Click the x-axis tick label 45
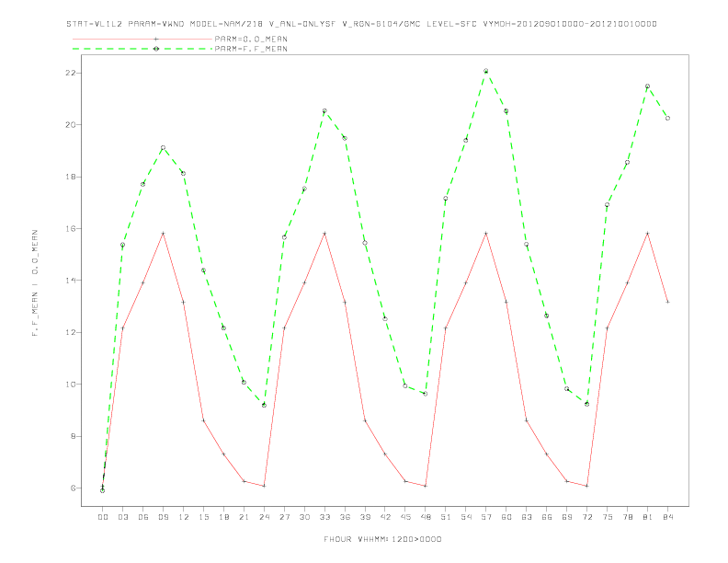The image size is (728, 563). pos(405,517)
